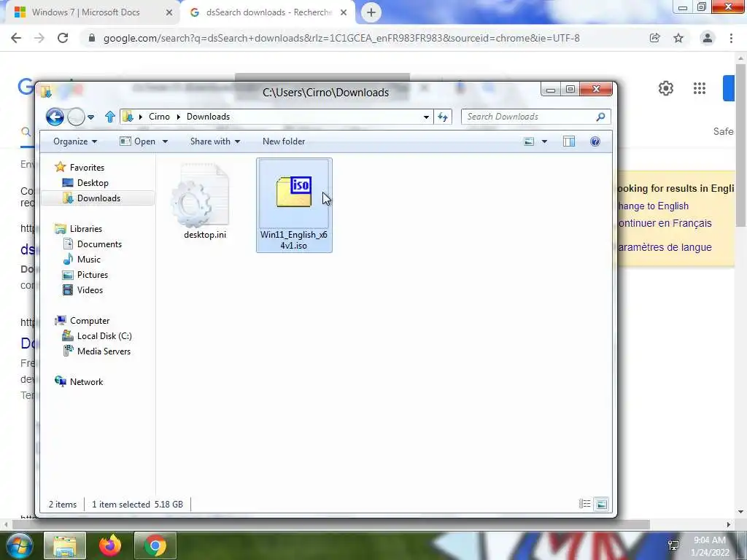Launch Firefox from the taskbar

pos(109,545)
